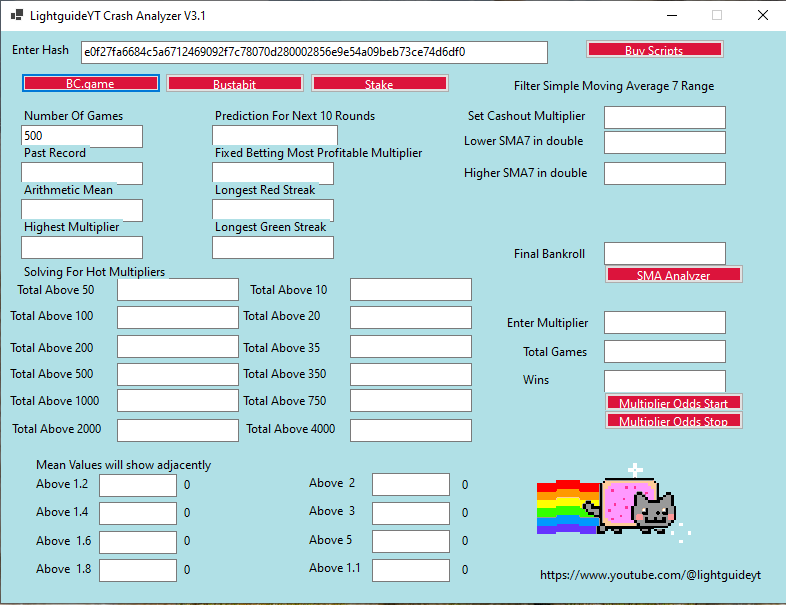Click the Total Above 50 field
Image resolution: width=786 pixels, height=605 pixels.
coord(177,290)
